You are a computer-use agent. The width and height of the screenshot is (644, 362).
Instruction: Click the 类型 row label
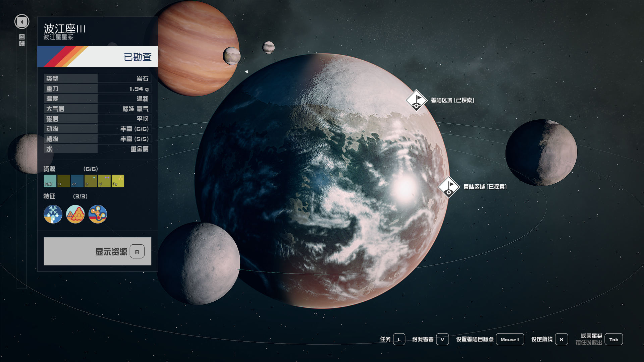[52, 78]
